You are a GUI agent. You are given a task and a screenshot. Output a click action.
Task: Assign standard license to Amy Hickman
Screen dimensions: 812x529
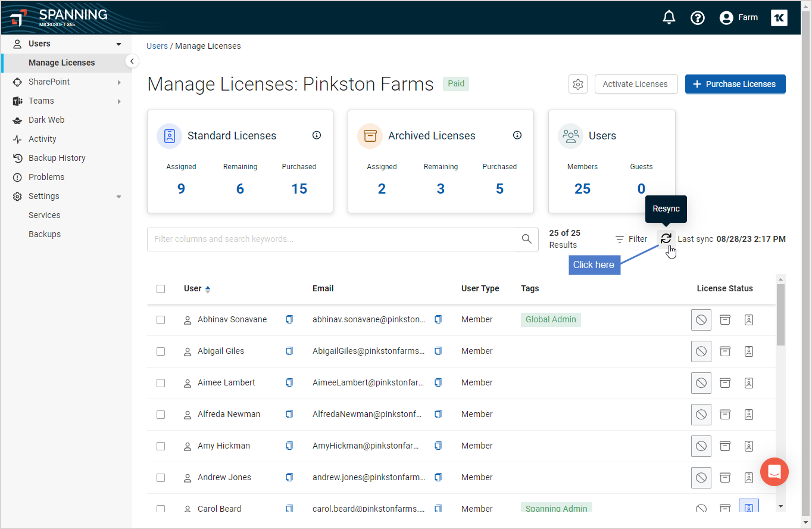point(749,446)
